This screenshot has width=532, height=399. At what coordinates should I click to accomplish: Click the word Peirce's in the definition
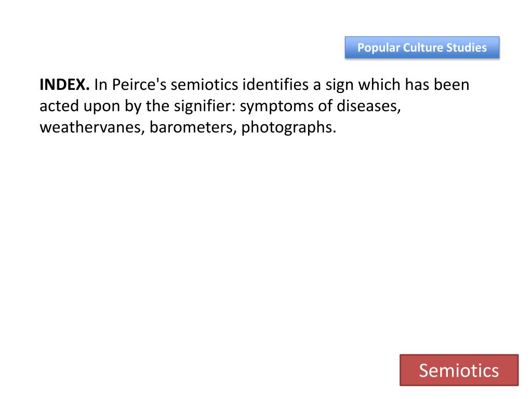(x=139, y=85)
